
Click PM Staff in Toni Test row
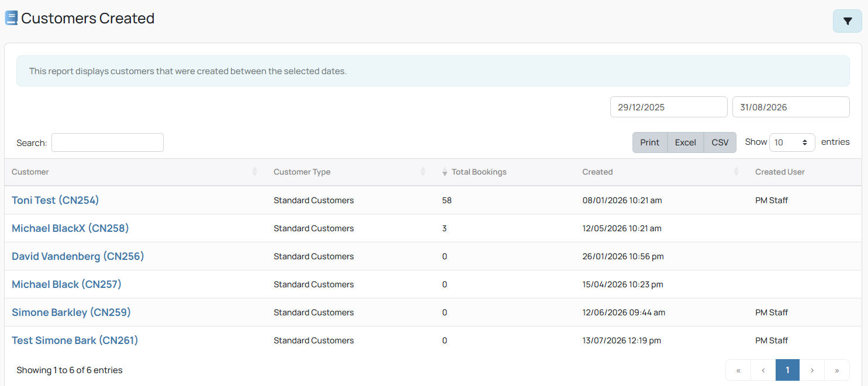(772, 200)
